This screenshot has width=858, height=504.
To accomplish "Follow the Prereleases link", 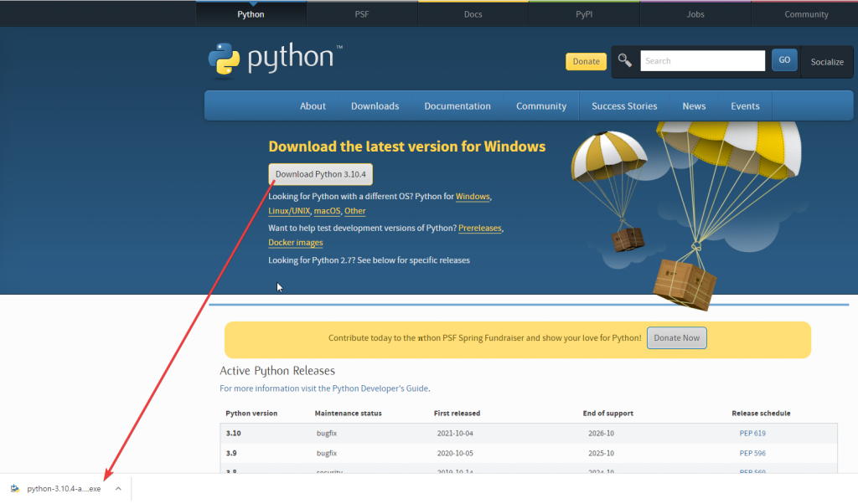I will pos(480,228).
